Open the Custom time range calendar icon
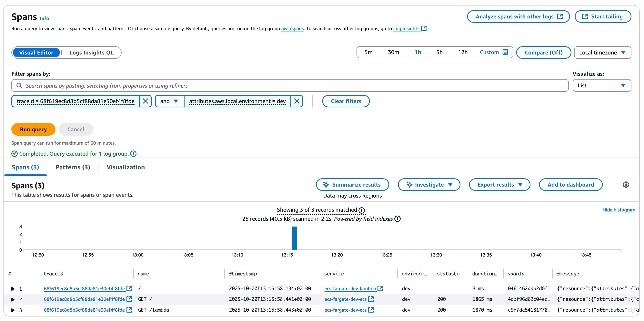 505,52
